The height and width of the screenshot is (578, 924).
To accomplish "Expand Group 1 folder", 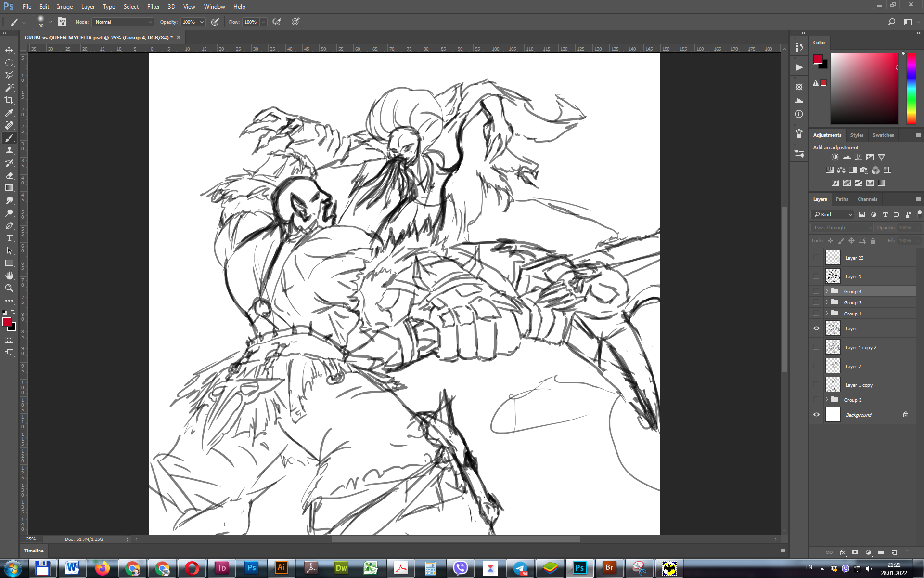I will click(x=827, y=314).
